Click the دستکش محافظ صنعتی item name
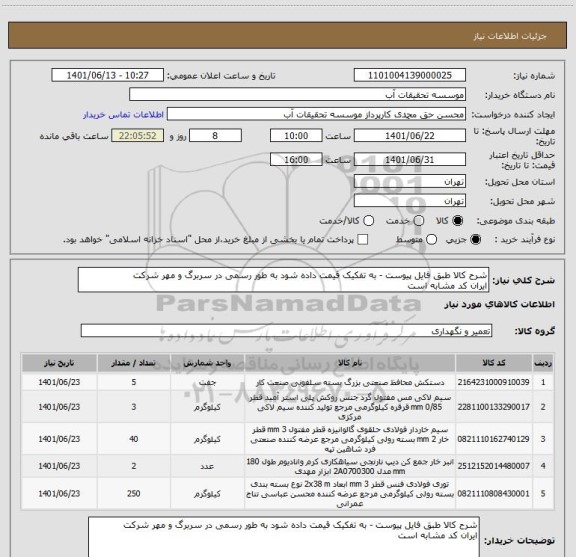 click(x=350, y=382)
